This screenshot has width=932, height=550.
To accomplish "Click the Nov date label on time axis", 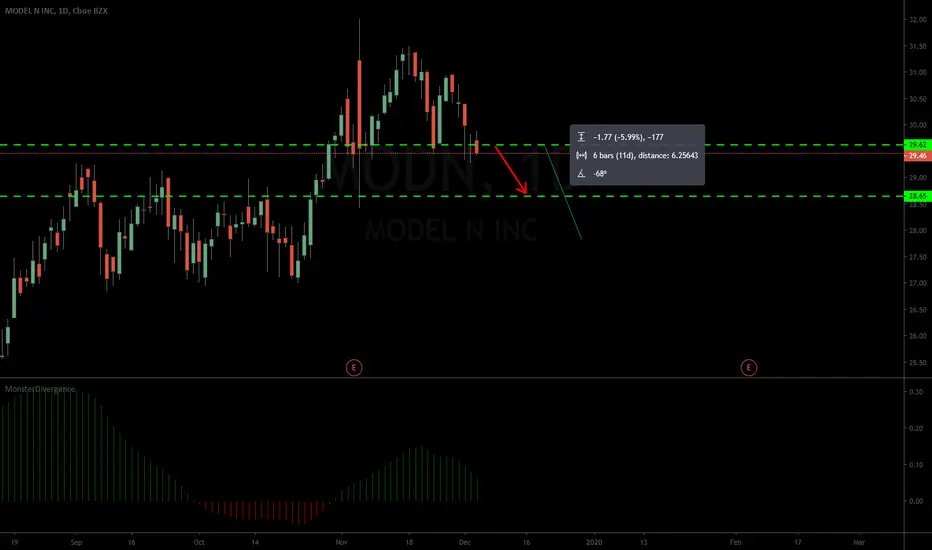I will point(341,542).
